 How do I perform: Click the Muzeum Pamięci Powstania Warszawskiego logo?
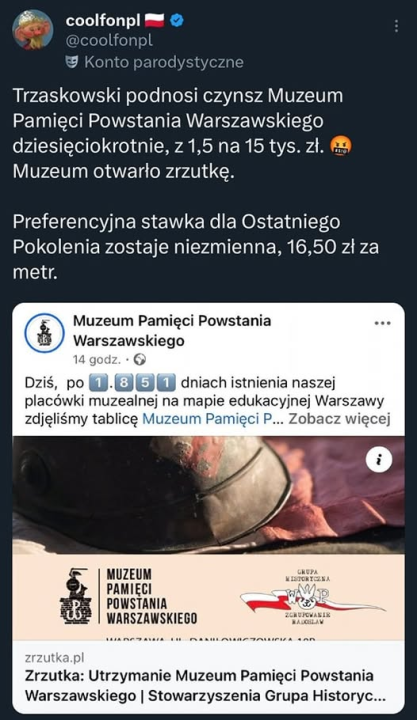[129, 596]
